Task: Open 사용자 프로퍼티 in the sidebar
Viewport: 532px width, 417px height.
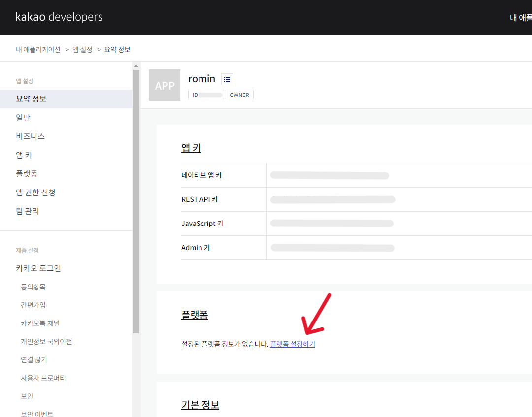Action: [43, 378]
